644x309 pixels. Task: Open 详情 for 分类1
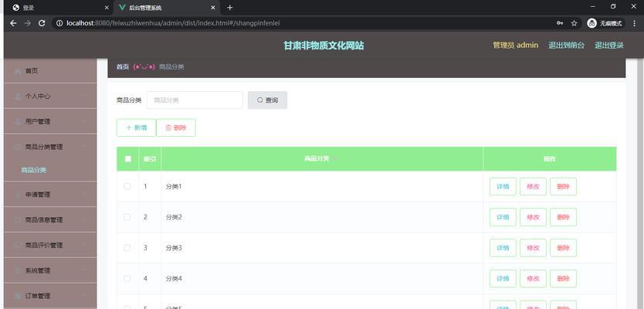(503, 186)
